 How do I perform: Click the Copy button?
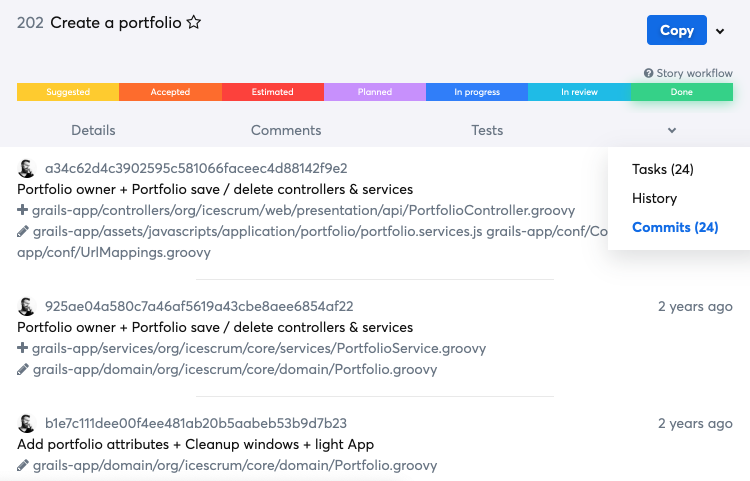click(x=676, y=30)
